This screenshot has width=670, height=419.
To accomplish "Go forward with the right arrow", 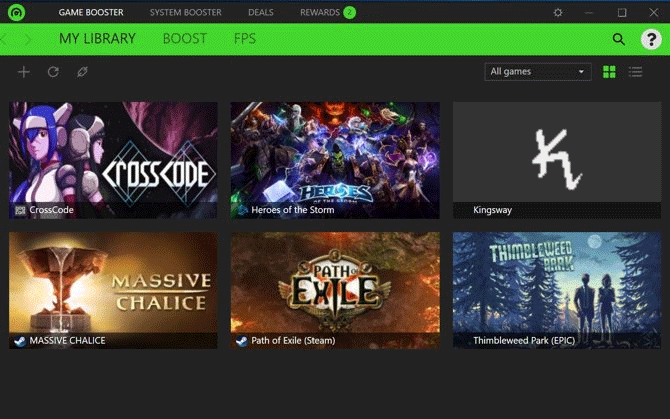I will (x=28, y=40).
